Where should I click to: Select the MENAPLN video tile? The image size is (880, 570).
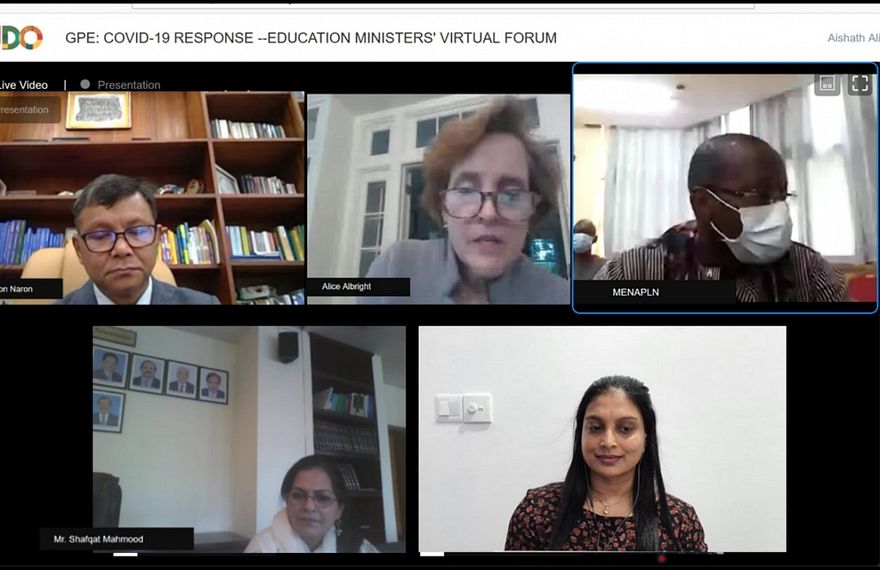pyautogui.click(x=725, y=189)
